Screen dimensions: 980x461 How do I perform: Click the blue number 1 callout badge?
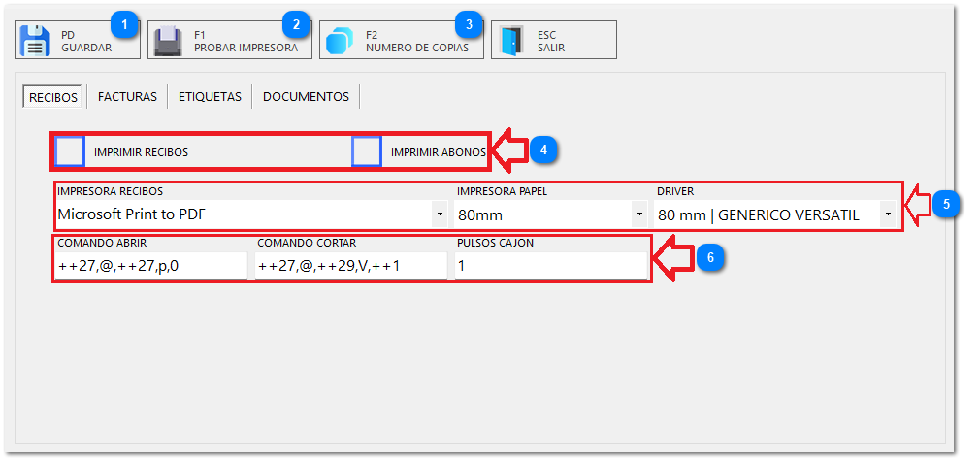pos(123,22)
